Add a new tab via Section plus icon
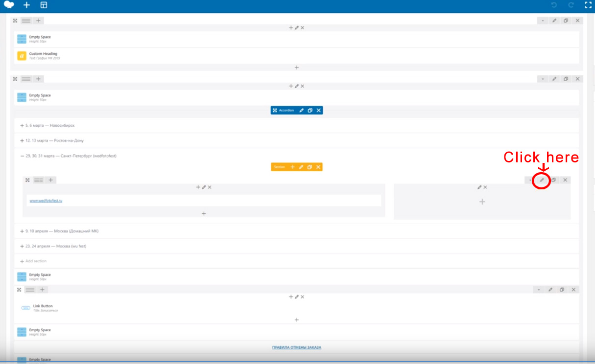595x364 pixels. (x=292, y=167)
